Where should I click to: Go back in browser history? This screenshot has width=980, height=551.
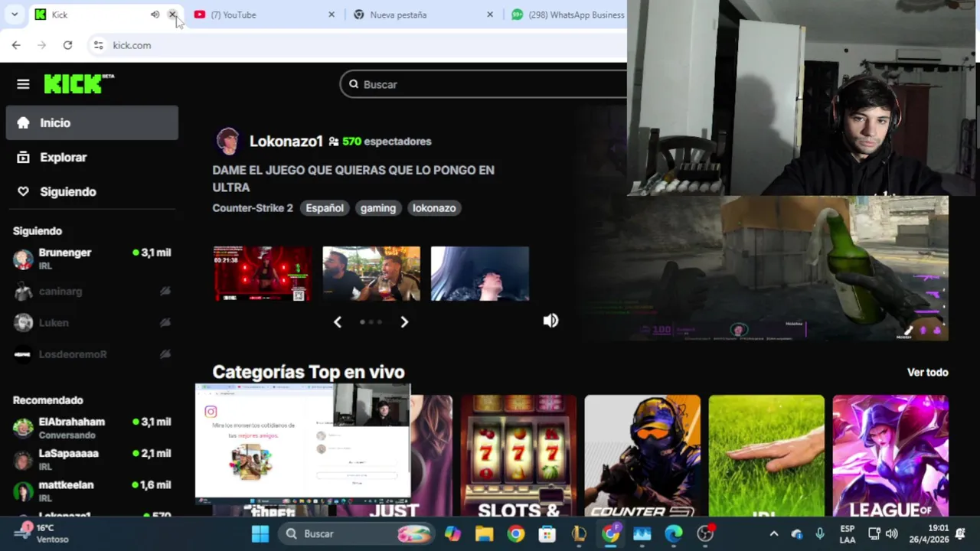[16, 45]
